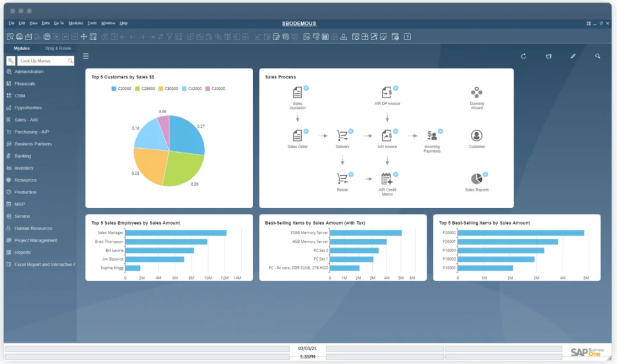This screenshot has width=617, height=364.
Task: Click the A/R Credit Memo icon
Action: pyautogui.click(x=387, y=179)
